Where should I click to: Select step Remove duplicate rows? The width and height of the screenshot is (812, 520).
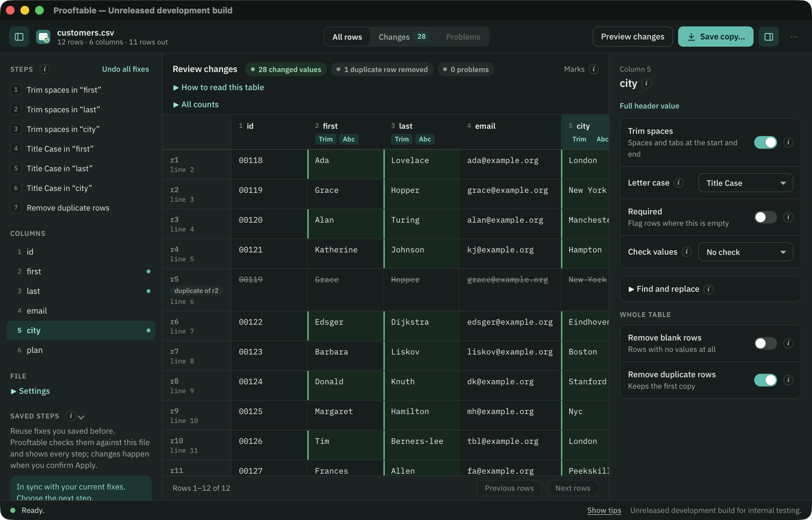pyautogui.click(x=81, y=208)
